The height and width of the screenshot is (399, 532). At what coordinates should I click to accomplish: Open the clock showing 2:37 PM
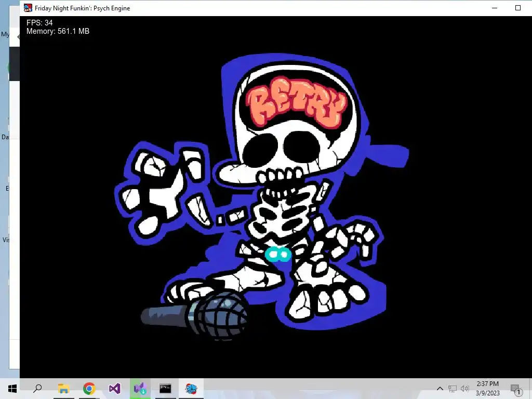point(487,389)
